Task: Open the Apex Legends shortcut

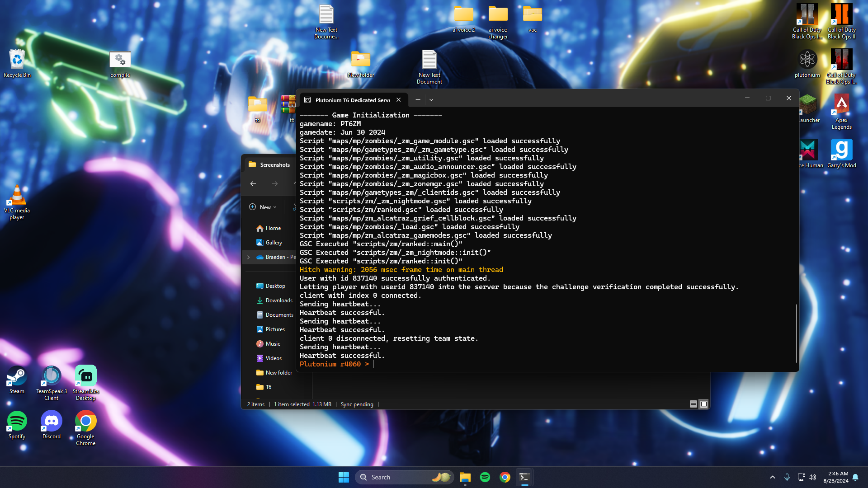Action: pos(841,112)
